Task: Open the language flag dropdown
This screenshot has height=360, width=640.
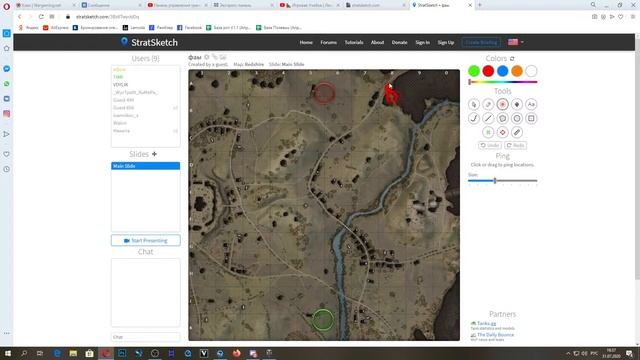Action: pyautogui.click(x=516, y=42)
